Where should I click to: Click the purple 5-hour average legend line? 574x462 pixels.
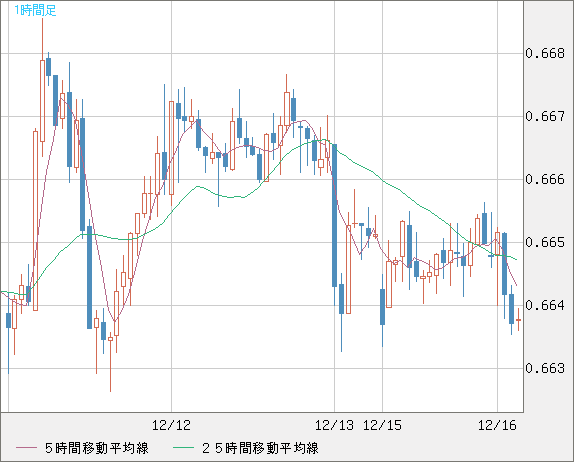pos(26,448)
